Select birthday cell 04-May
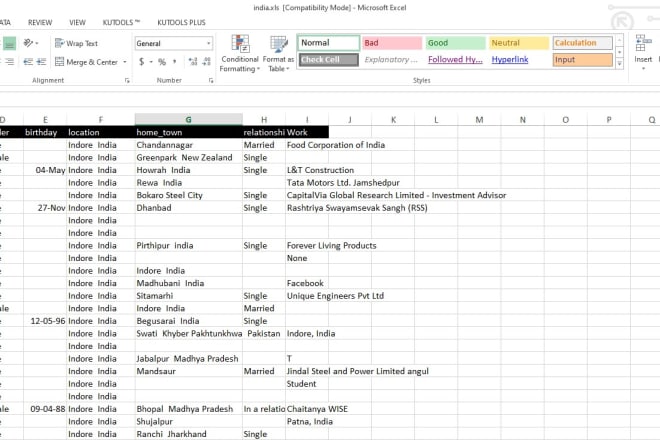 [x=45, y=170]
